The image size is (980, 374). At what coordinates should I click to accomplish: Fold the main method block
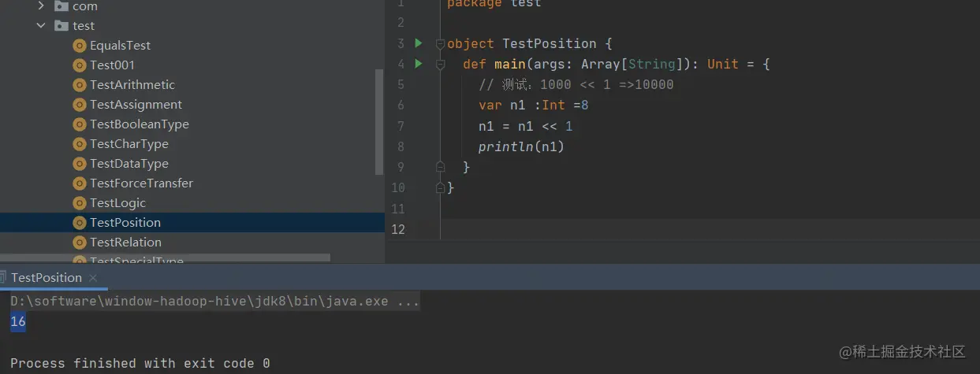tap(441, 65)
